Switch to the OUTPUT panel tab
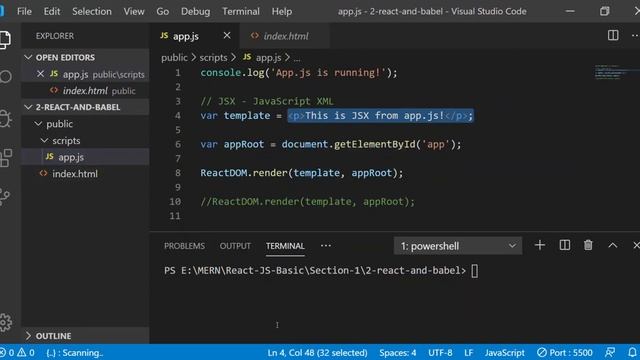This screenshot has width=640, height=360. click(235, 246)
